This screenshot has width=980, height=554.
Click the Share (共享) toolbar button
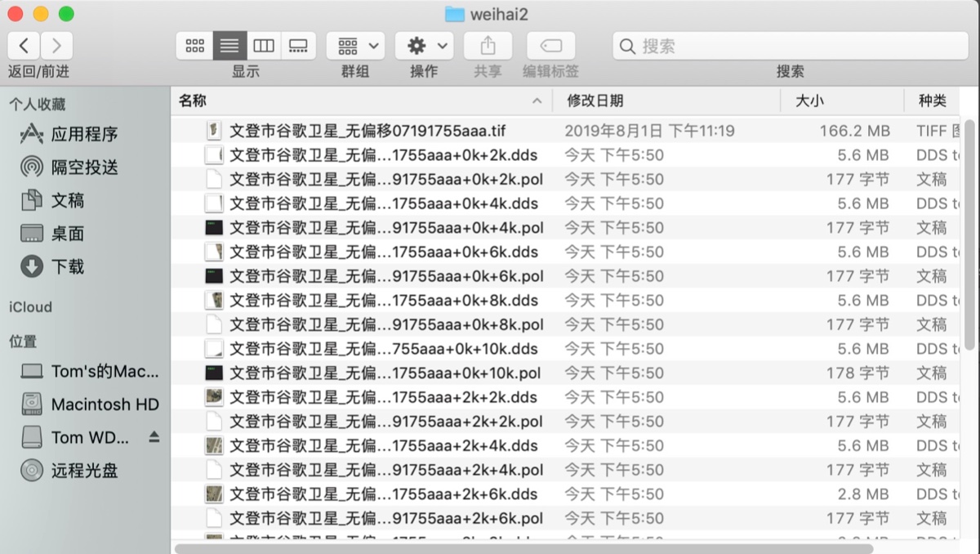click(x=488, y=46)
